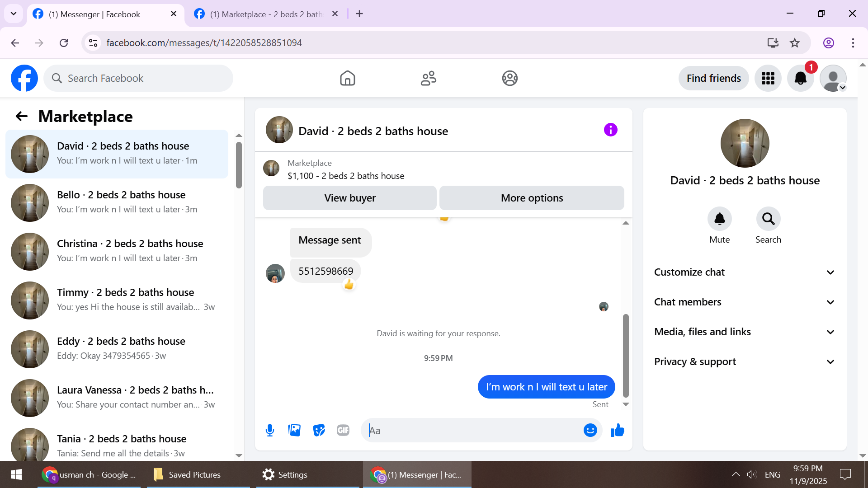Open the account profile menu
The image size is (868, 488).
833,78
